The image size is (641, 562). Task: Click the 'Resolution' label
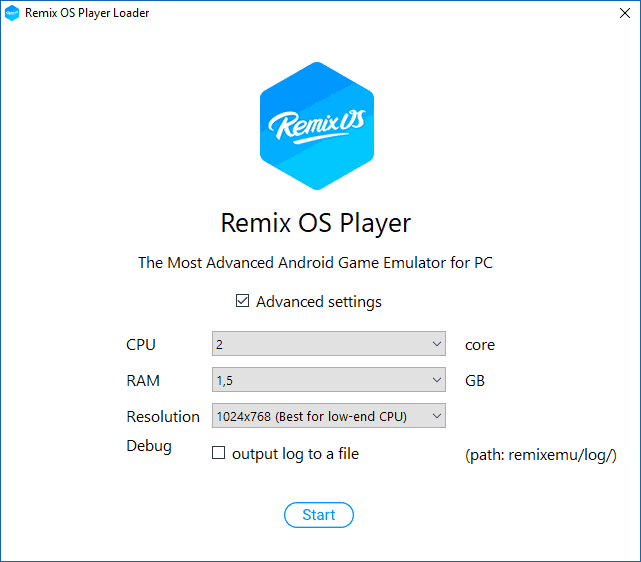(163, 417)
